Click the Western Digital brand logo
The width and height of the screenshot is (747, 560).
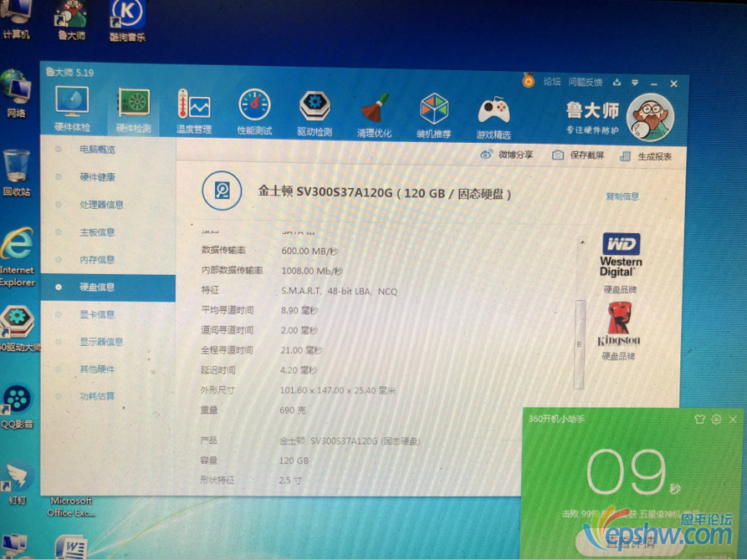pos(621,255)
